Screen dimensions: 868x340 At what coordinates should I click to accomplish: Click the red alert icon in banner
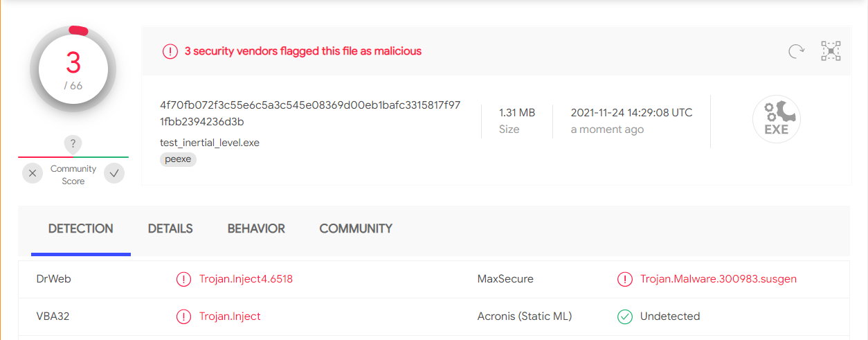click(170, 51)
